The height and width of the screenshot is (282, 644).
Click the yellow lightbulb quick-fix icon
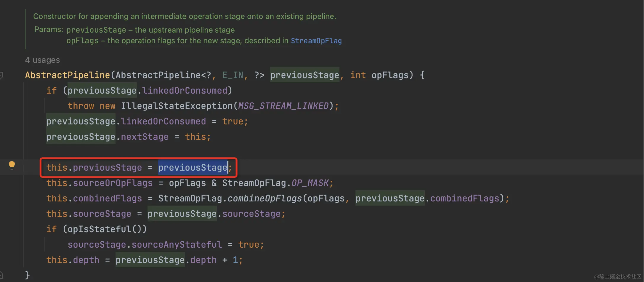pyautogui.click(x=12, y=165)
